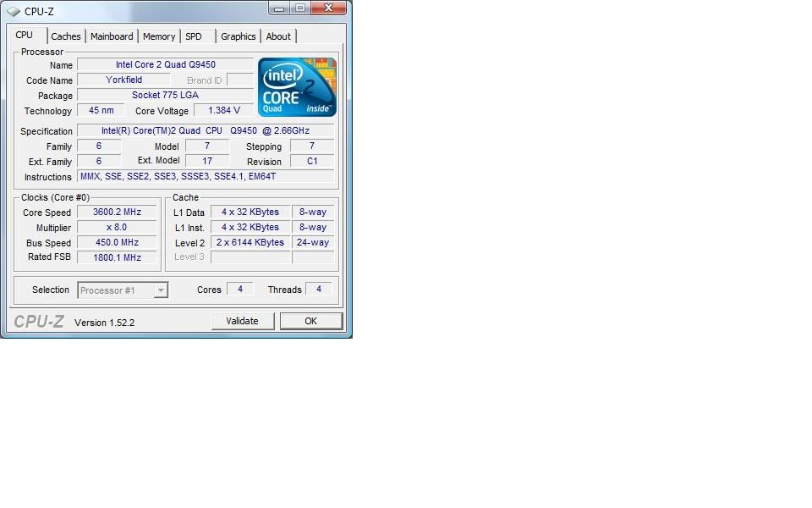The height and width of the screenshot is (508, 812).
Task: Click the Specification field showing Q9450 @ 2.66GHz
Action: point(206,130)
